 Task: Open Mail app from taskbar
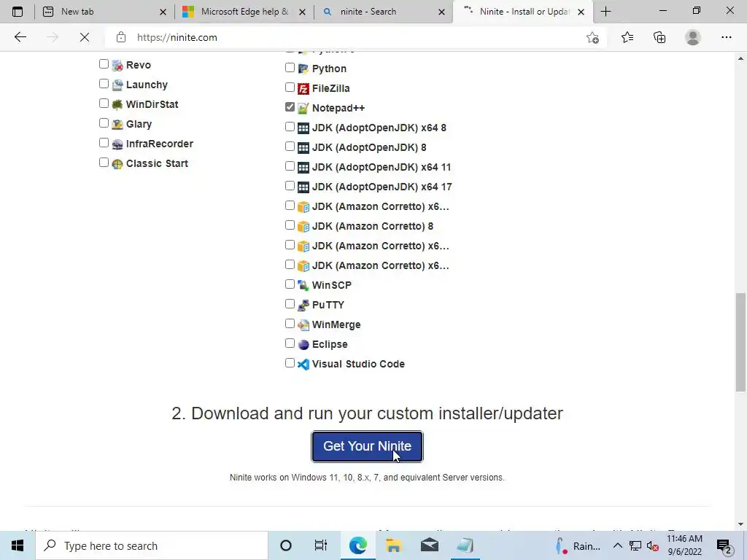pyautogui.click(x=429, y=545)
